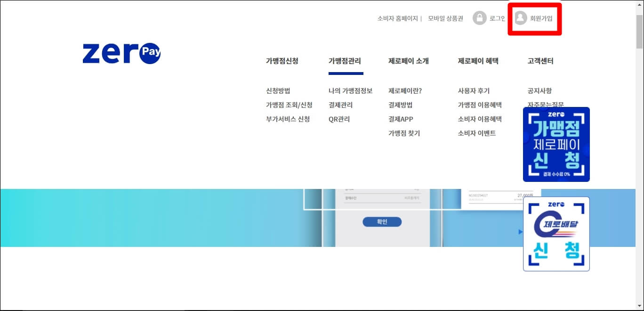Click the 로그인 link
Image resolution: width=644 pixels, height=311 pixels.
coord(497,18)
